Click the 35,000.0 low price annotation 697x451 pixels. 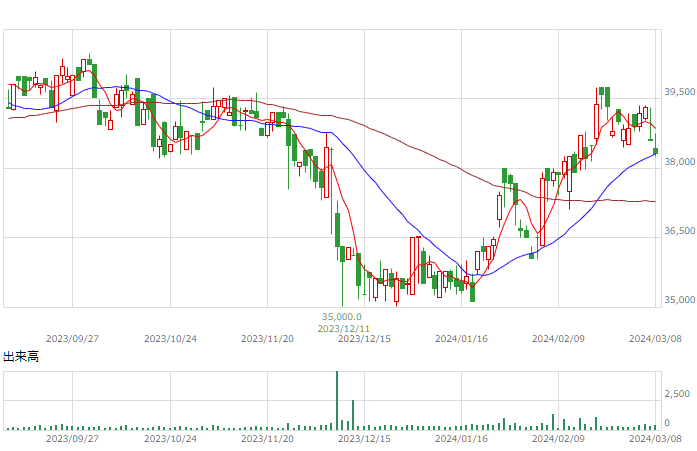342,317
